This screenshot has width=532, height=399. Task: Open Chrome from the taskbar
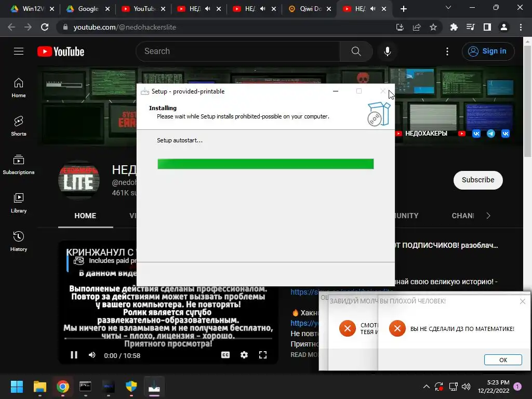(x=63, y=387)
